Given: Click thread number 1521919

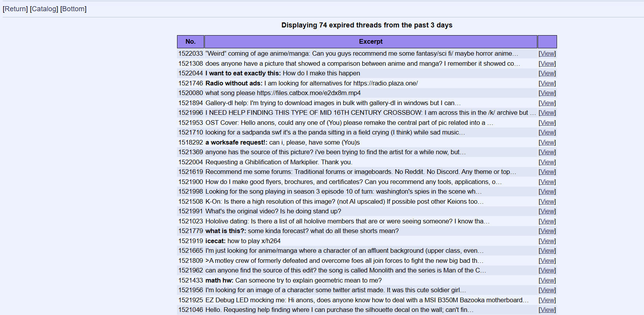Looking at the screenshot, I should click(191, 241).
